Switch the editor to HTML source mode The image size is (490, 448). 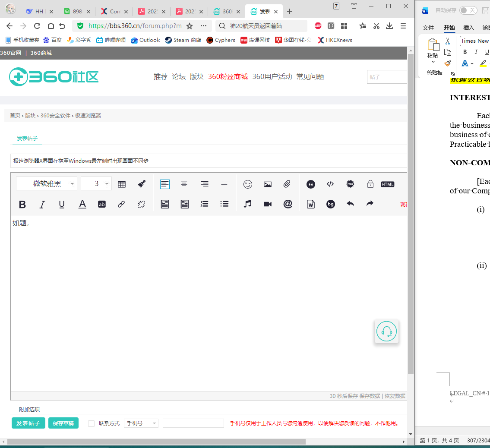coord(388,184)
